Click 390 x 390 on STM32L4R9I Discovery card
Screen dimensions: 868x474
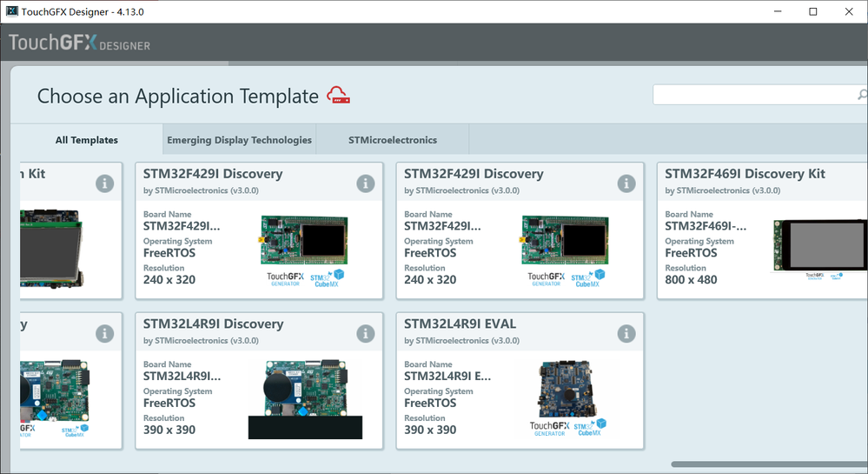click(169, 430)
